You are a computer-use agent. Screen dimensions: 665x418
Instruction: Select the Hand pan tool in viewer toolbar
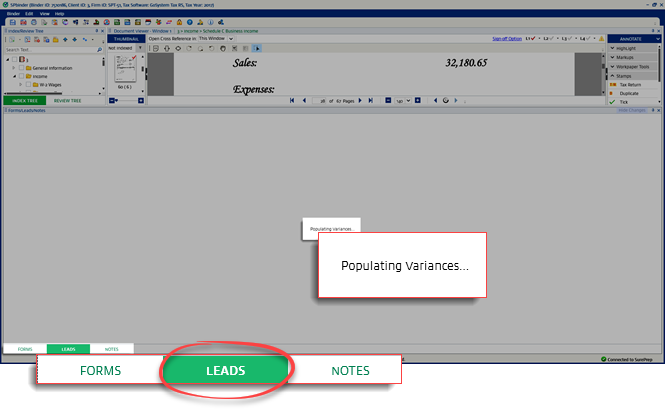click(x=223, y=48)
